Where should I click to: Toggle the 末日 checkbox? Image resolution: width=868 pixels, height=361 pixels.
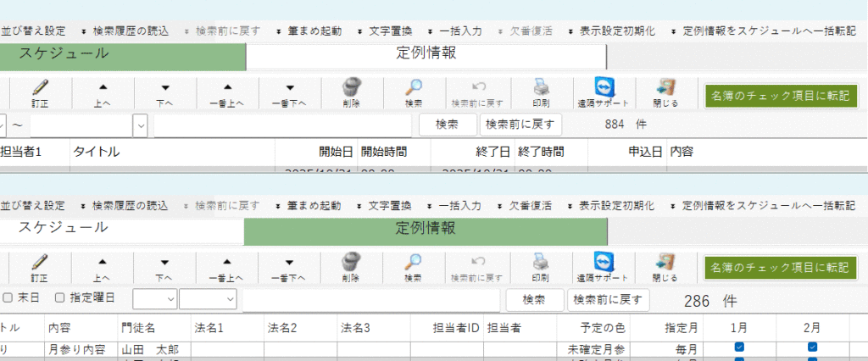point(8,298)
